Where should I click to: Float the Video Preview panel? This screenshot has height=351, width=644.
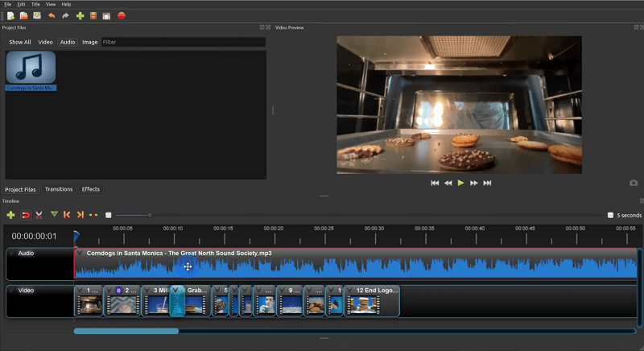coord(636,27)
